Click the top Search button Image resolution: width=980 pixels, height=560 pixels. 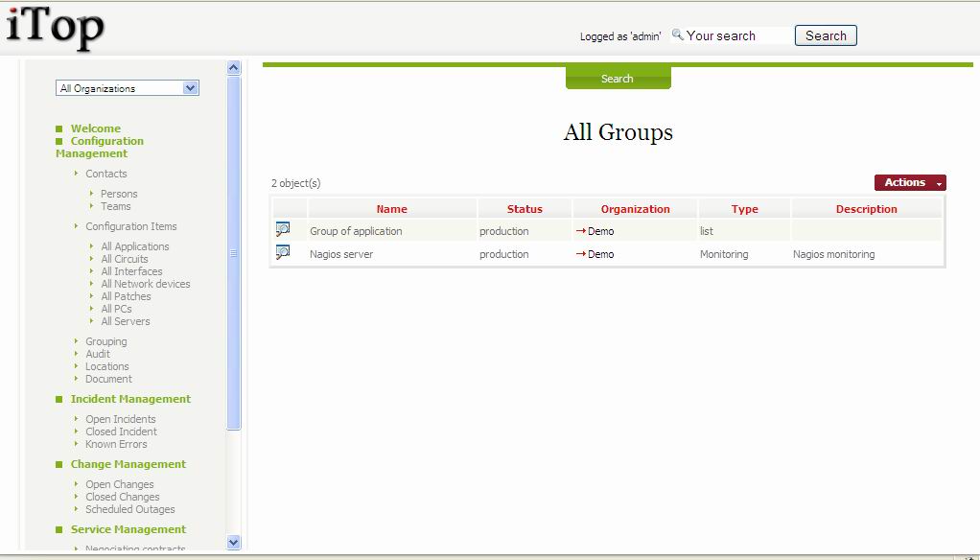pyautogui.click(x=826, y=35)
